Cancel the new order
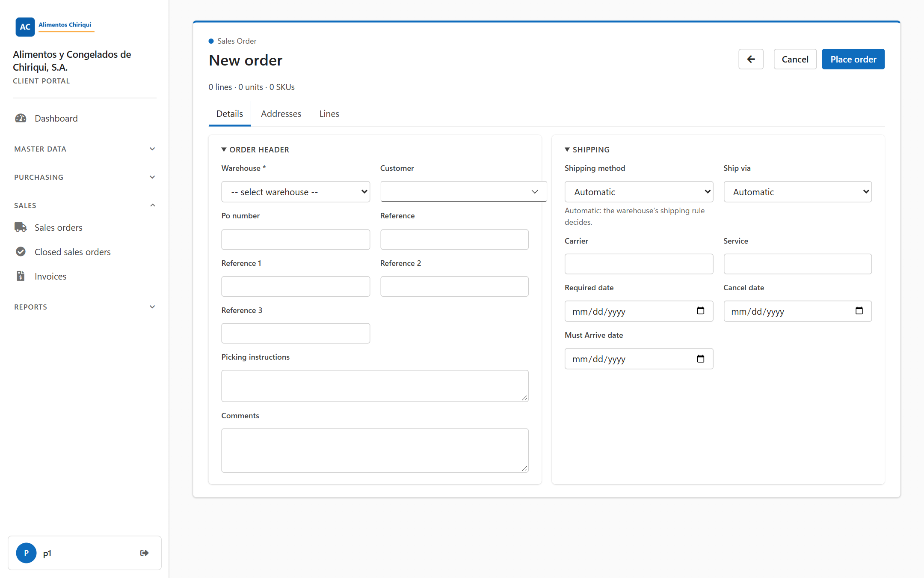Image resolution: width=924 pixels, height=578 pixels. coord(795,59)
